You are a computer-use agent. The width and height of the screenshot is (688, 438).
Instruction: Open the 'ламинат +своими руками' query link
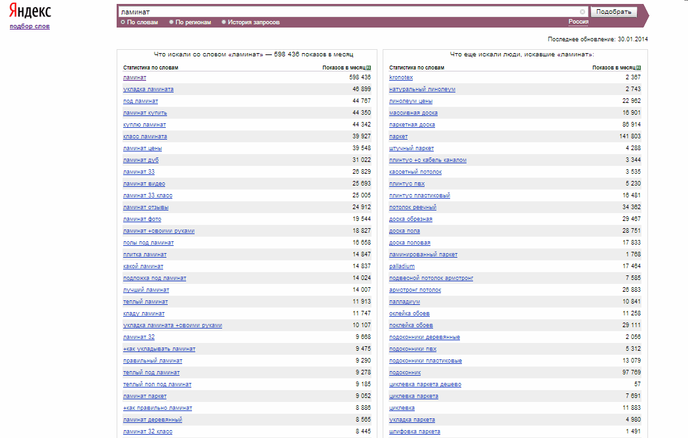pos(159,231)
